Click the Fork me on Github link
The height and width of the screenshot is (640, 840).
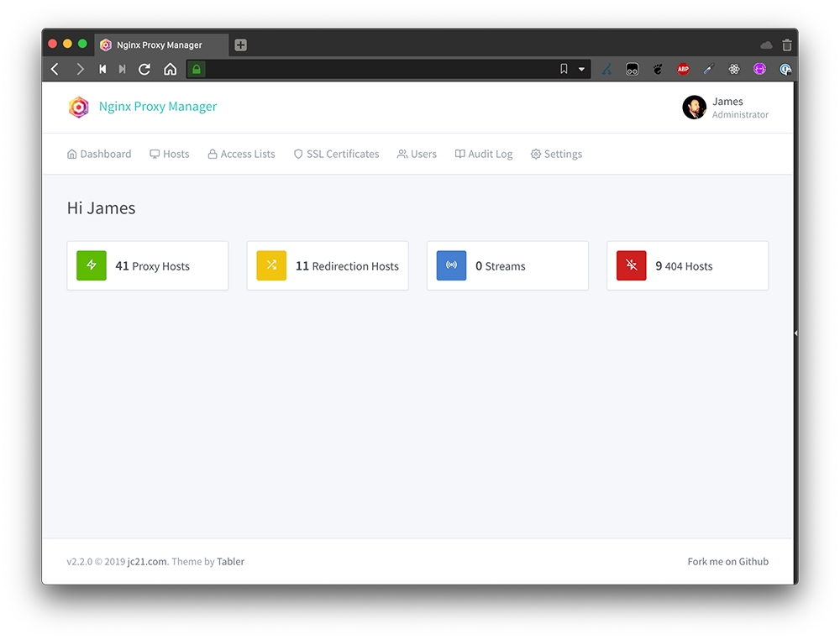[727, 561]
